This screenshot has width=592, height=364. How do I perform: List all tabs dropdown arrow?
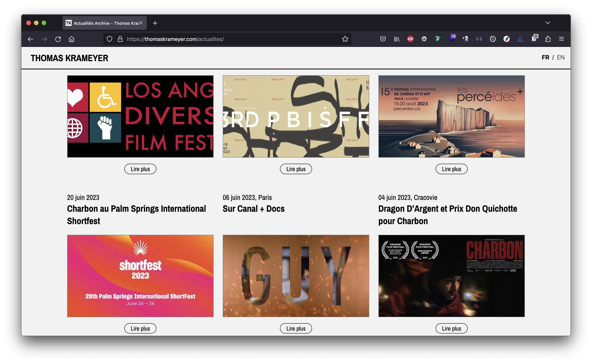coord(548,23)
